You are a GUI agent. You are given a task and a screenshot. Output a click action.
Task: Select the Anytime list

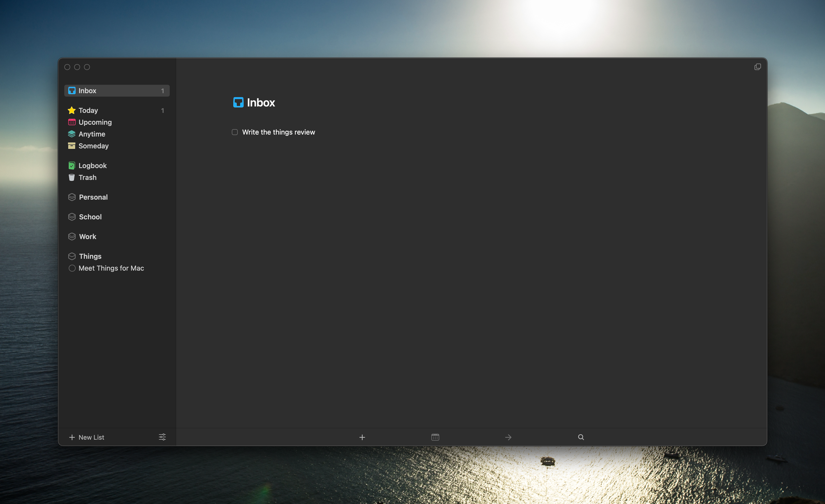(x=92, y=134)
